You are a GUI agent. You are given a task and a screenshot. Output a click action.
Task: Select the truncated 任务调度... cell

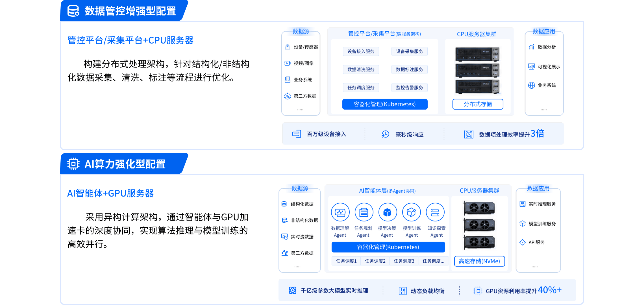tap(434, 261)
